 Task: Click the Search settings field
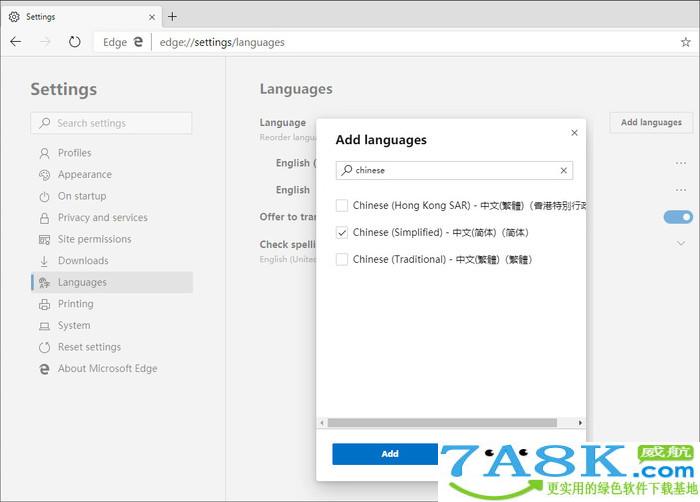[111, 123]
